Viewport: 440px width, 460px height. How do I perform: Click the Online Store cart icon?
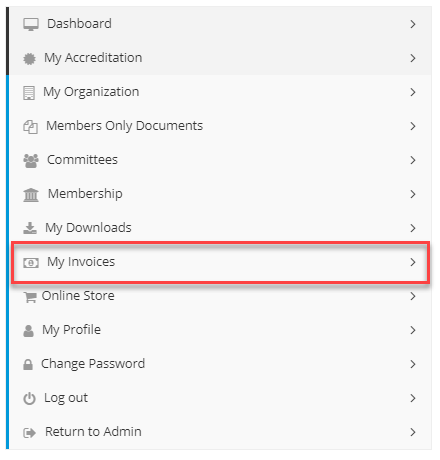(x=30, y=297)
